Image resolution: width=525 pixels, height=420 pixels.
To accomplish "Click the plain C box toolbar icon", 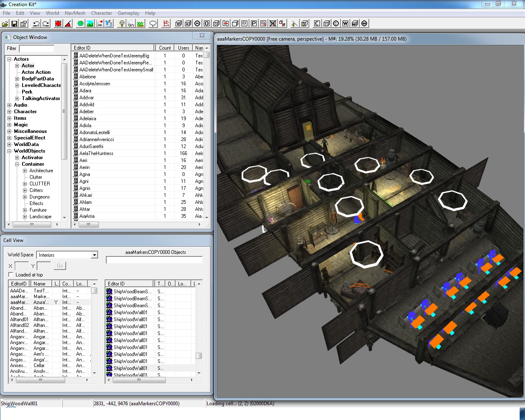I will [x=317, y=23].
